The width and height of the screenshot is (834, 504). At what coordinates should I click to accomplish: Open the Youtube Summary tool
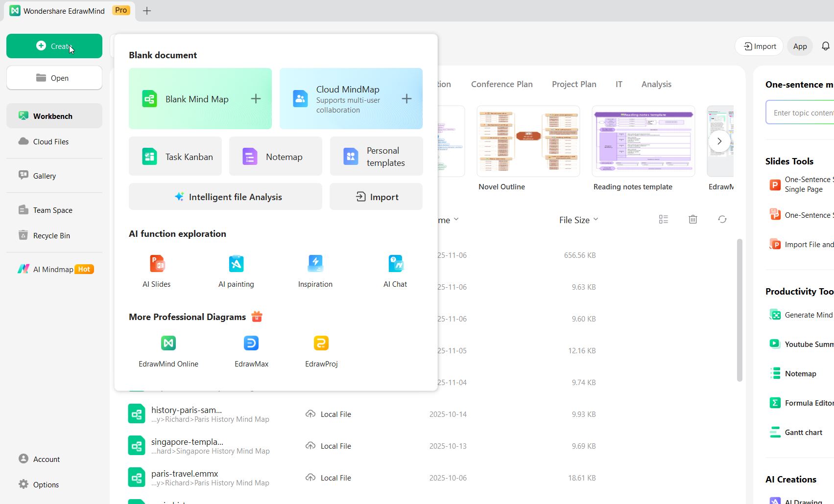tap(802, 344)
